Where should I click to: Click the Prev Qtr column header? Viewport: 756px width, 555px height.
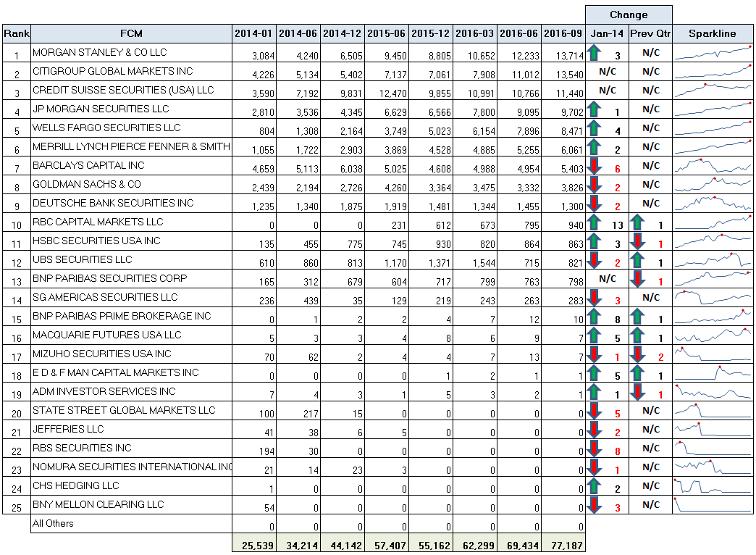pyautogui.click(x=650, y=34)
